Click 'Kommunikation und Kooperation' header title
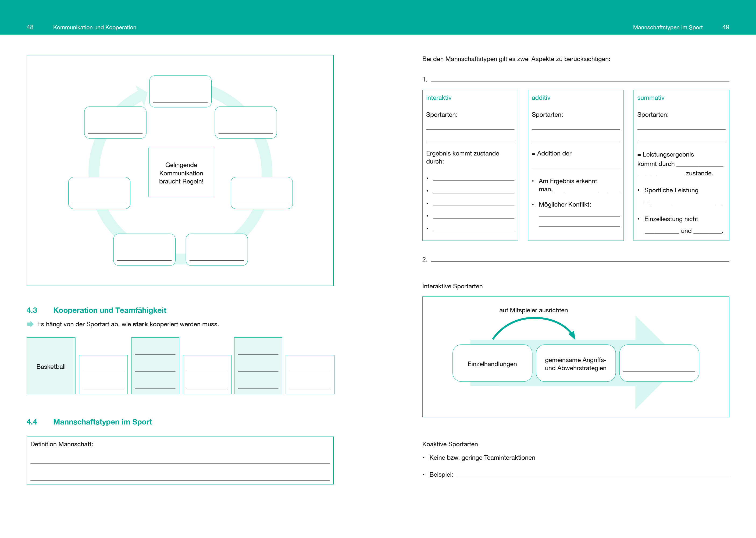Viewport: 756px width, 538px height. click(x=95, y=27)
